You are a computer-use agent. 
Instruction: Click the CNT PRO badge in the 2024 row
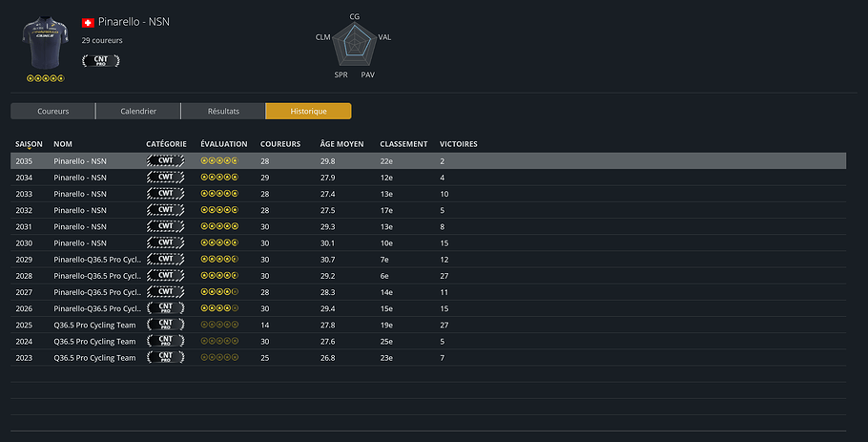tap(166, 341)
